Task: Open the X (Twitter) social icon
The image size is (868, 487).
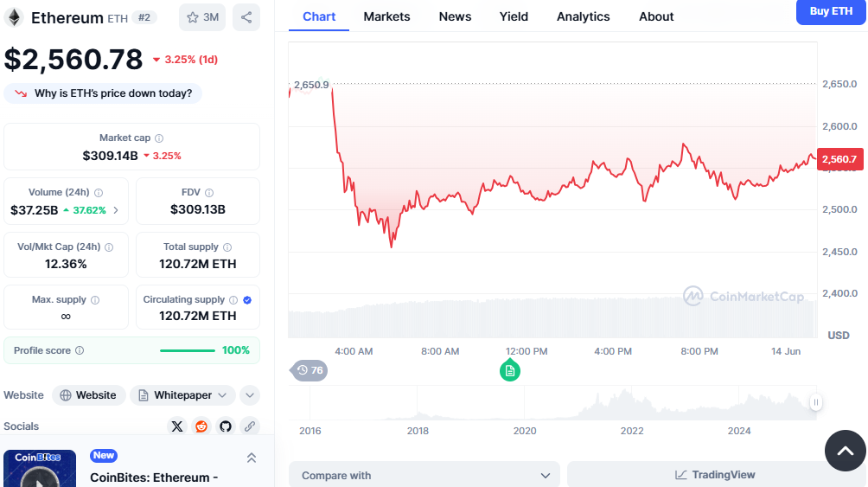Action: click(177, 426)
